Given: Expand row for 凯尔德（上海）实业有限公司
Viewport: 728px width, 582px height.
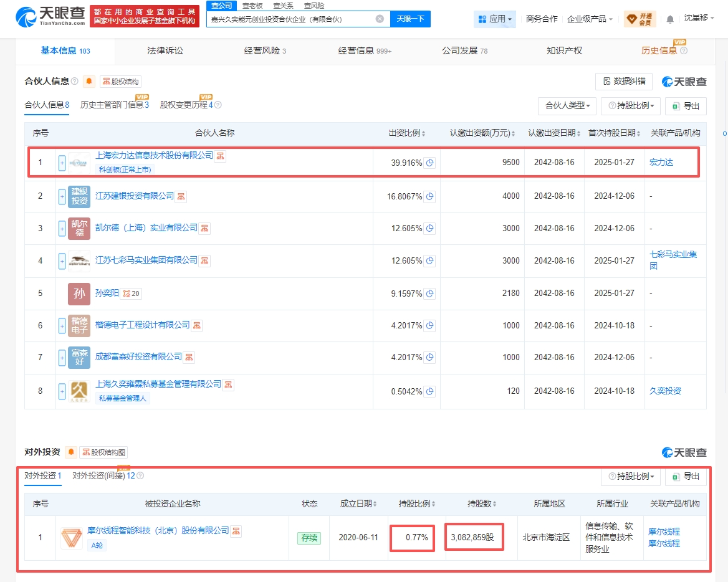Looking at the screenshot, I should pos(62,229).
